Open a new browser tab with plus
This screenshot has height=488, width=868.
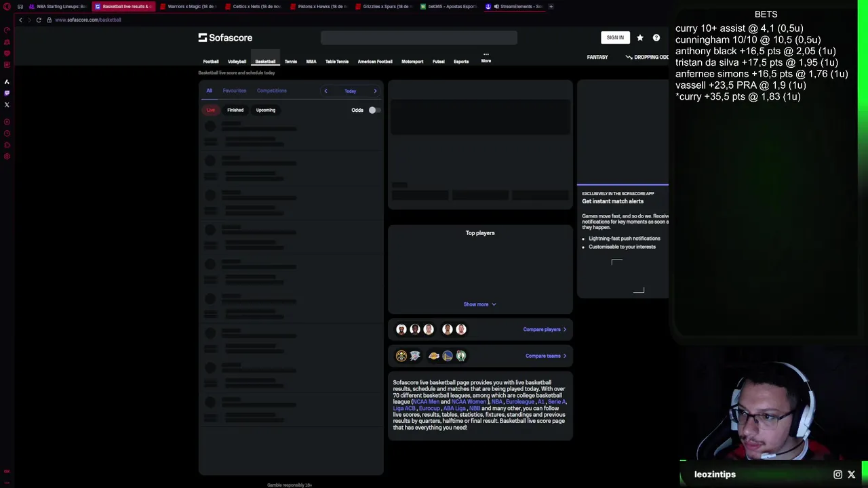click(551, 7)
